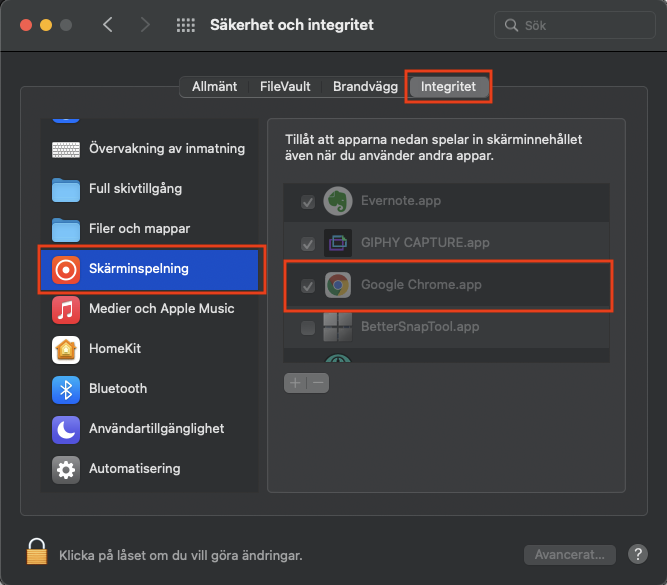Select the Bluetooth category label
667x585 pixels.
(118, 388)
